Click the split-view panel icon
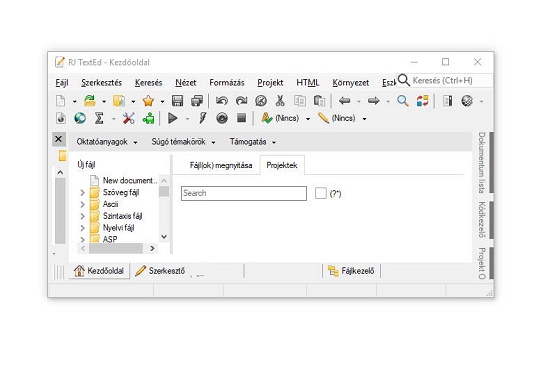Viewport: 550px width, 382px height. 448,101
